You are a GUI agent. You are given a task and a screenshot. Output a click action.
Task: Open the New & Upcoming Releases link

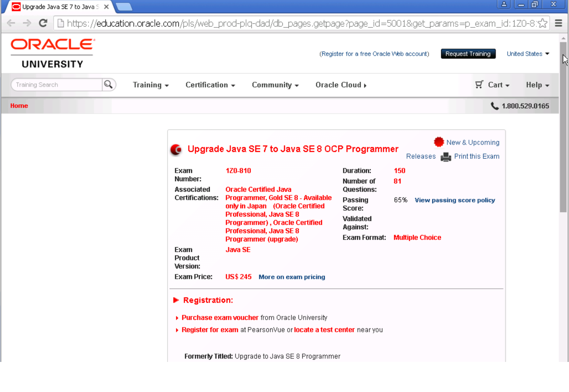(453, 149)
